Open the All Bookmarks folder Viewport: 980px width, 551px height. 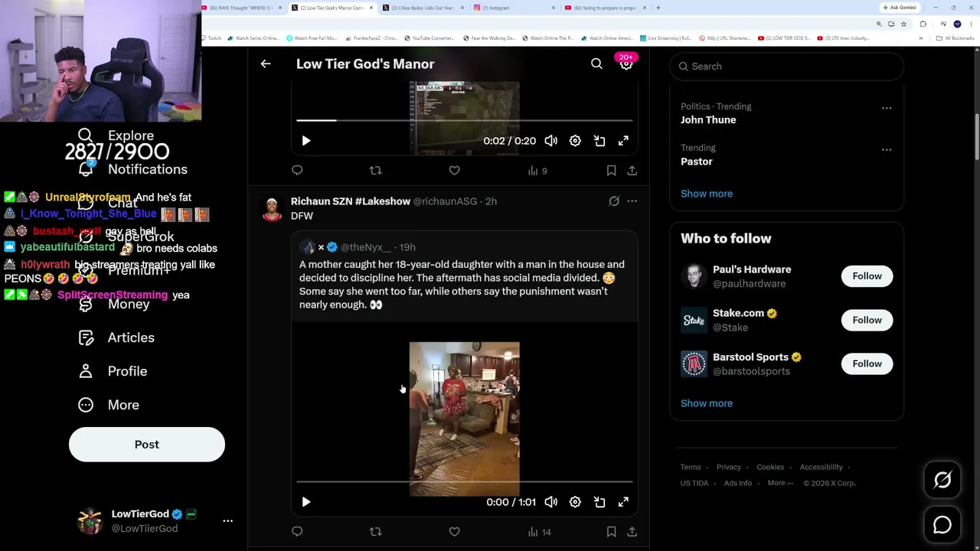[955, 38]
